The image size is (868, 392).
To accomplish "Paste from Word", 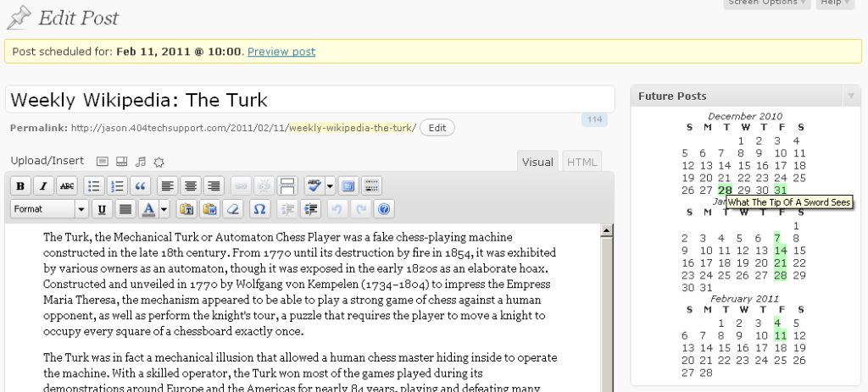I will coord(210,209).
